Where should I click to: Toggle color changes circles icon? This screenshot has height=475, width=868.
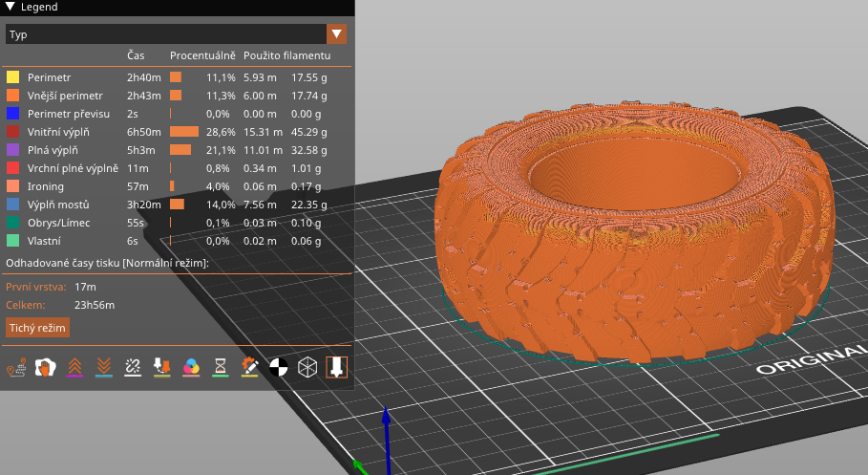(x=191, y=367)
